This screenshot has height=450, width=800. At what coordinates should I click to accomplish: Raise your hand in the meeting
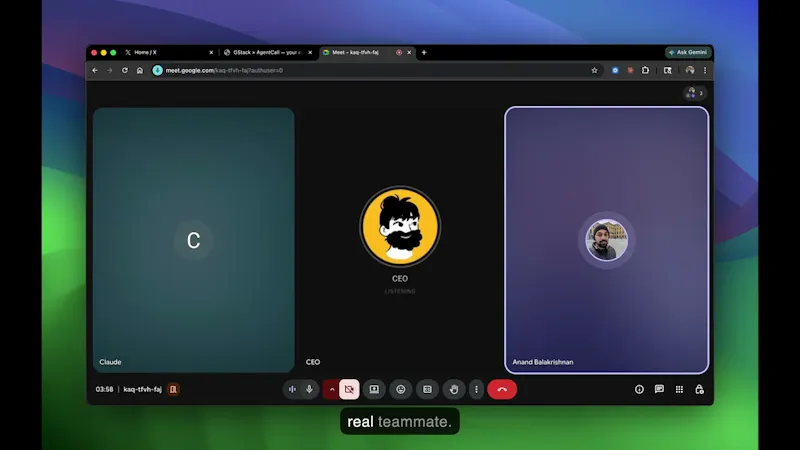(454, 389)
